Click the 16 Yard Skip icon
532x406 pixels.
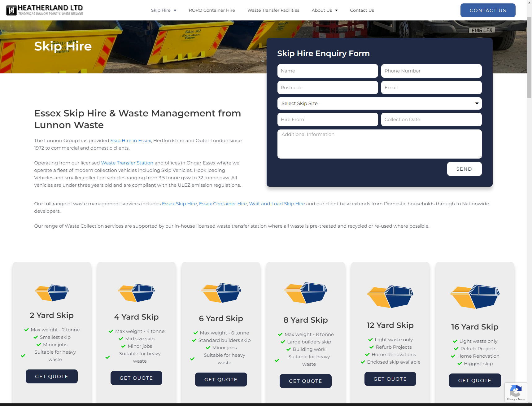475,297
